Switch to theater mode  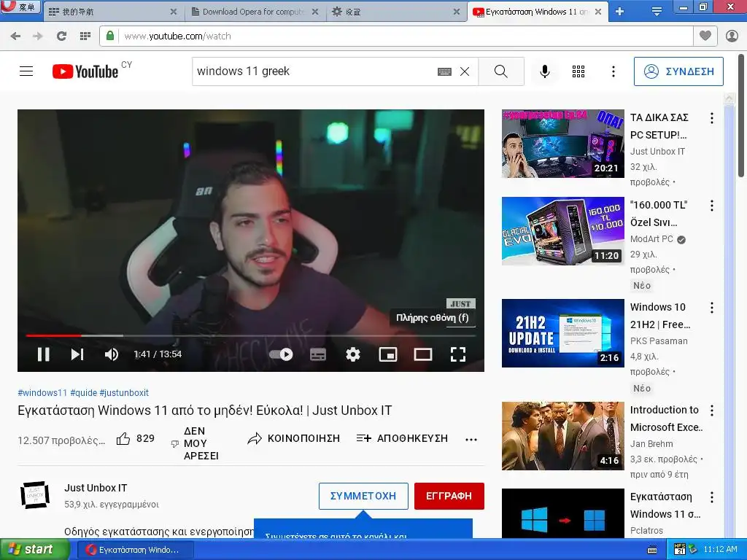click(x=423, y=354)
